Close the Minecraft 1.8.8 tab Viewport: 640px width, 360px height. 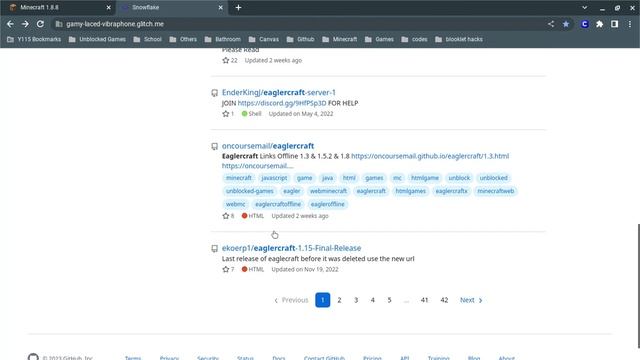click(109, 7)
